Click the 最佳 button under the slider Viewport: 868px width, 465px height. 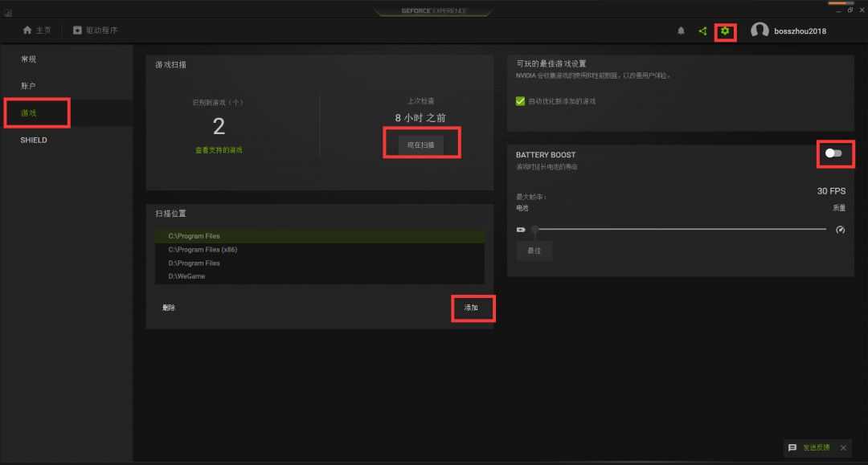point(534,251)
